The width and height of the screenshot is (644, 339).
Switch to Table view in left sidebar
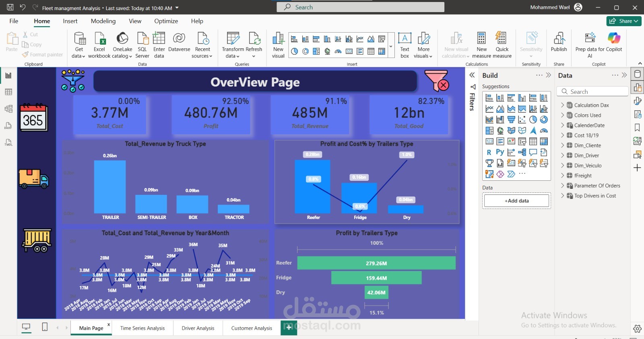click(x=8, y=92)
